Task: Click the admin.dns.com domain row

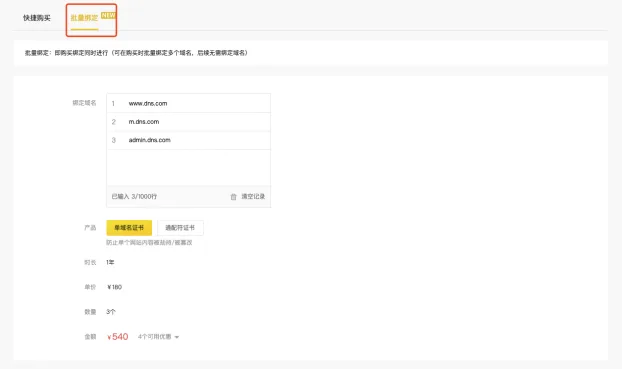Action: (x=188, y=140)
